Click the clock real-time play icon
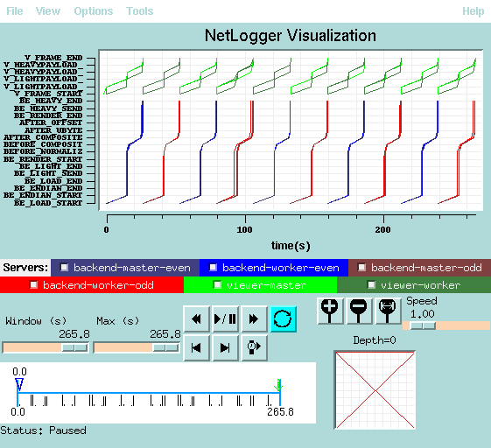 [x=254, y=348]
